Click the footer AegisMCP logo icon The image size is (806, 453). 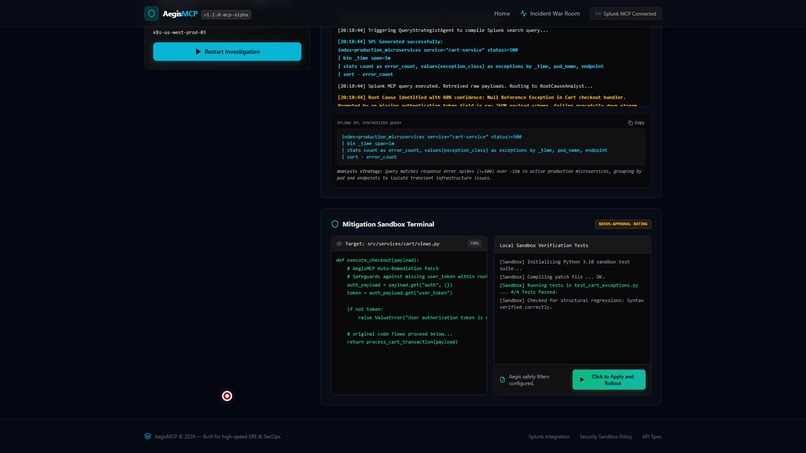148,436
